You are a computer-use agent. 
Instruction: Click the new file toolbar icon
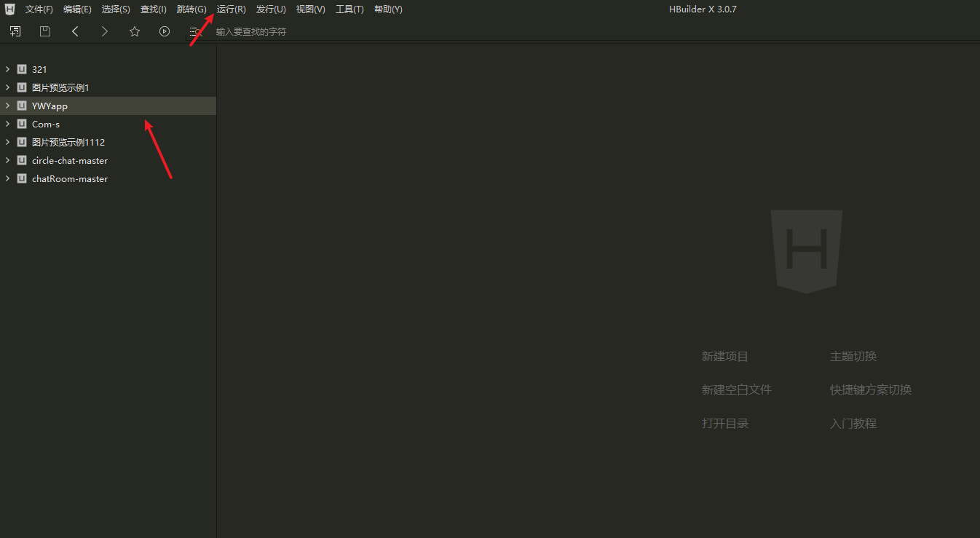click(15, 31)
